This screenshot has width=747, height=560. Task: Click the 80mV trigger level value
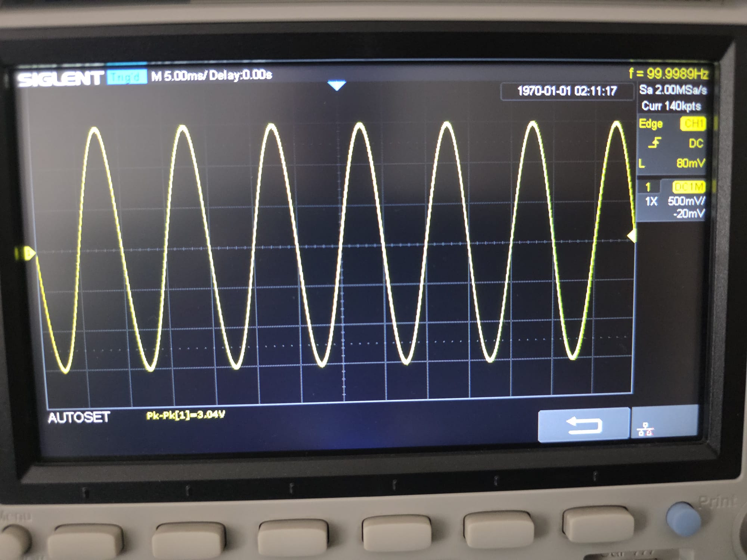pyautogui.click(x=690, y=163)
